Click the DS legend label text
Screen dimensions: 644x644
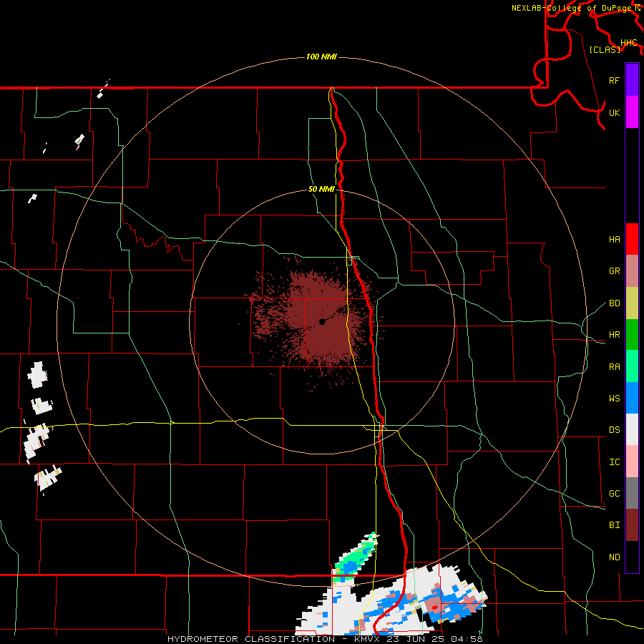[615, 430]
